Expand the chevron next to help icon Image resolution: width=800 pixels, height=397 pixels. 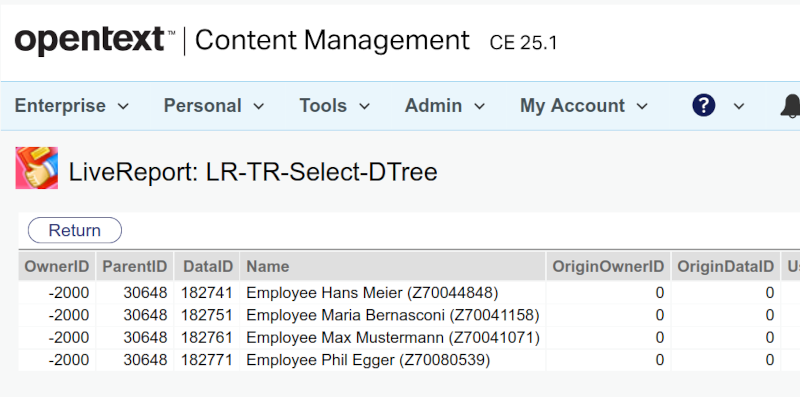click(x=738, y=106)
